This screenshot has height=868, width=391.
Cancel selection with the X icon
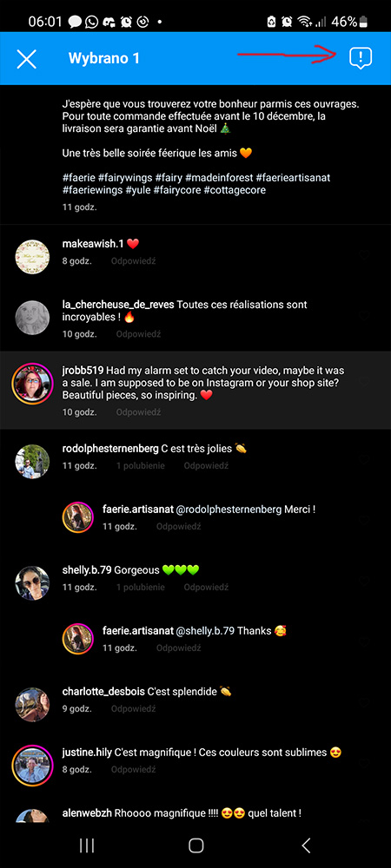coord(27,59)
